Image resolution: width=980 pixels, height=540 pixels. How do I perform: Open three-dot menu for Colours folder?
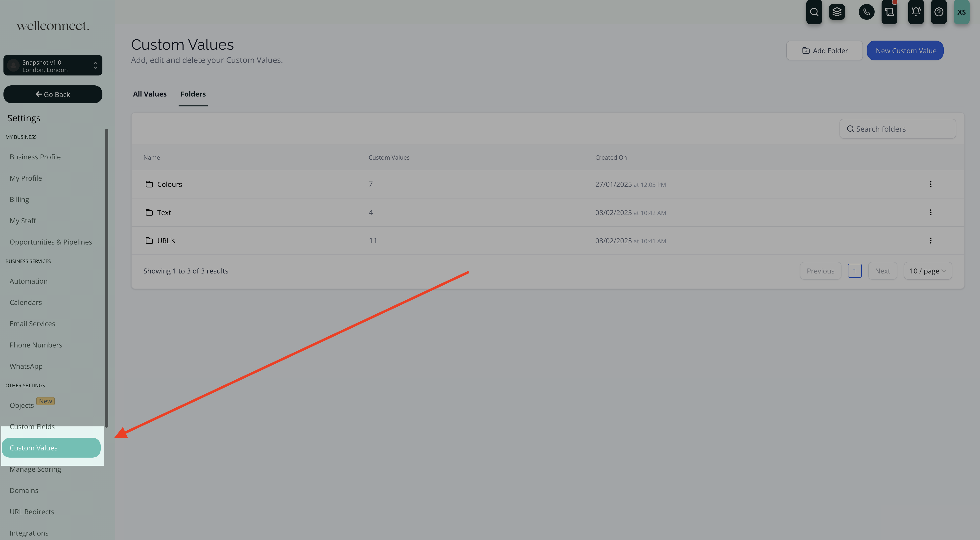point(931,184)
